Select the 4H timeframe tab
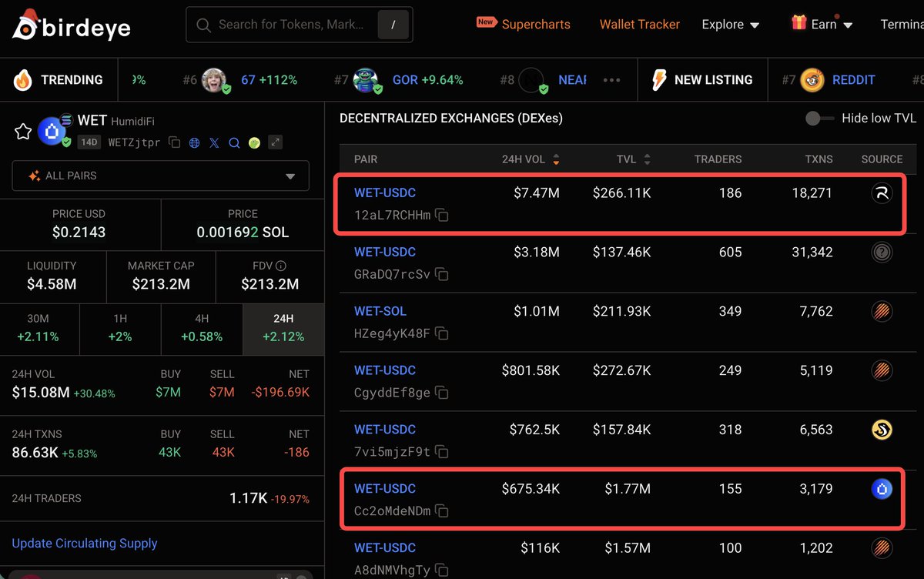 click(x=202, y=328)
